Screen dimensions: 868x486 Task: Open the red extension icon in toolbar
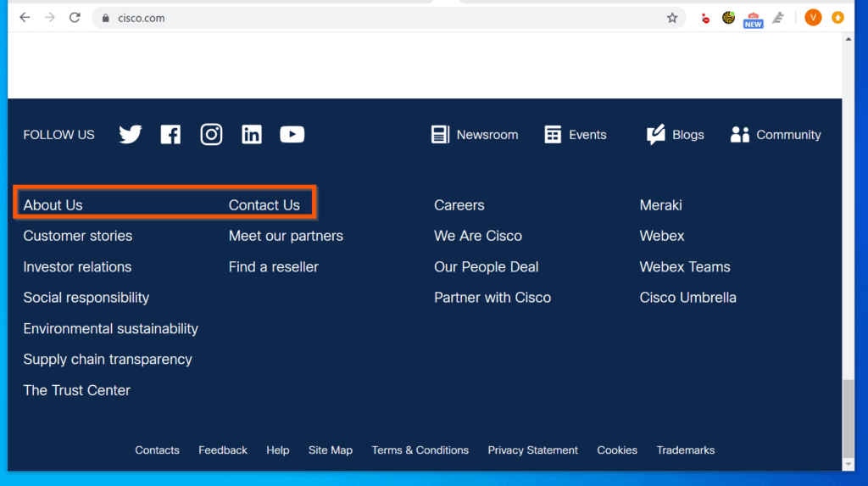pos(704,19)
